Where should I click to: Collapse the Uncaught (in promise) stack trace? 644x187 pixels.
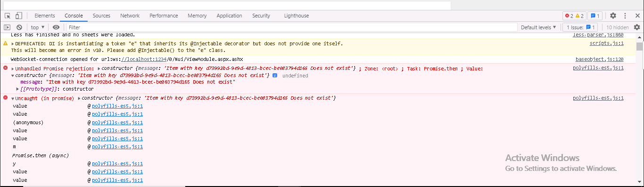click(x=13, y=98)
